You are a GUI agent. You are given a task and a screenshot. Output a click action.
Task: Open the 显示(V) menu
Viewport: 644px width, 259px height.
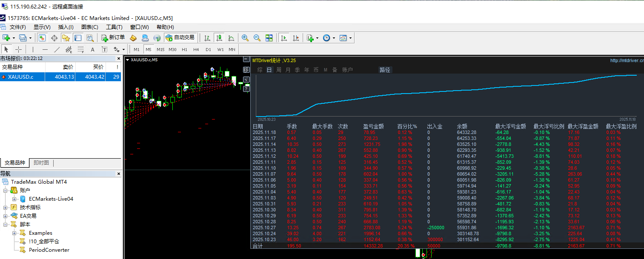pos(42,27)
